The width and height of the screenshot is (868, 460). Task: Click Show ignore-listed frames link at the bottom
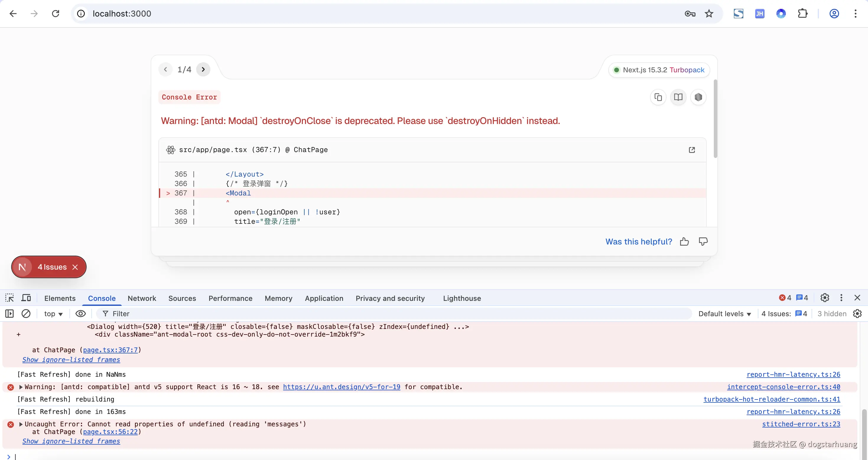click(x=71, y=441)
